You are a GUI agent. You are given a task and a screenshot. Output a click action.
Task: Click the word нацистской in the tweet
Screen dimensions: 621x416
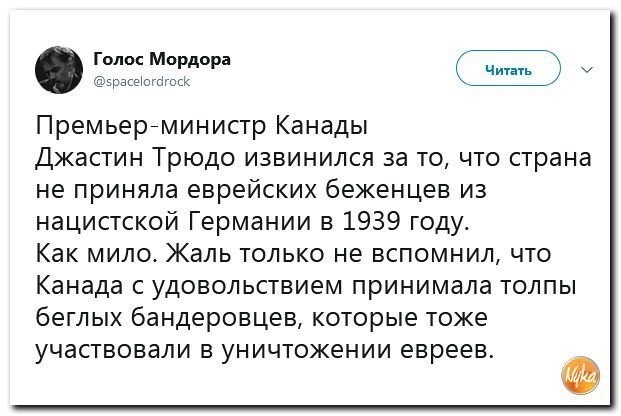(108, 222)
